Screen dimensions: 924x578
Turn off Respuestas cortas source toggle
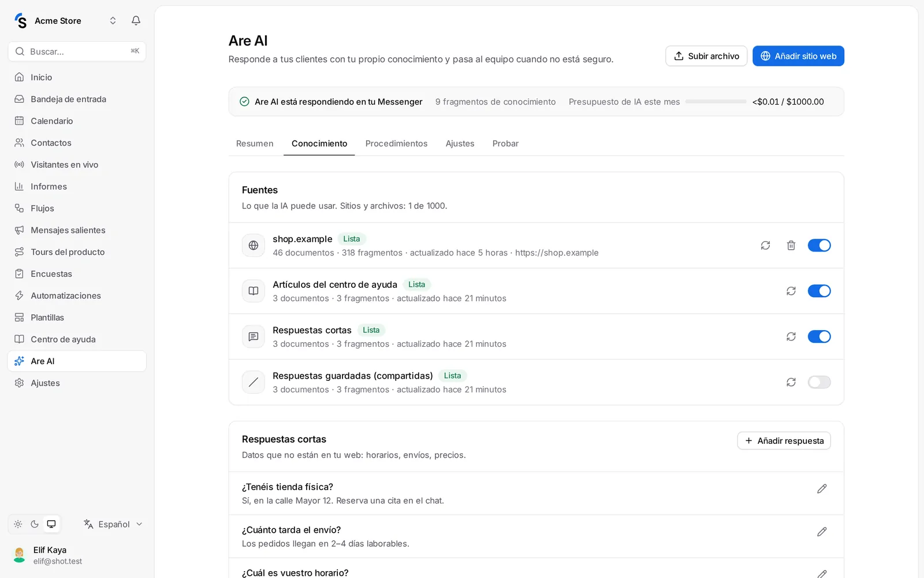[x=819, y=336]
